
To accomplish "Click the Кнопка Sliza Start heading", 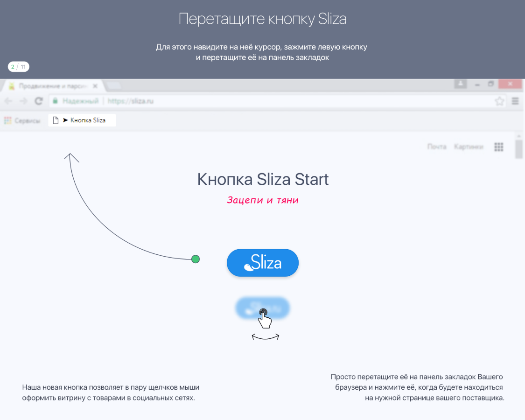I will coord(263,179).
